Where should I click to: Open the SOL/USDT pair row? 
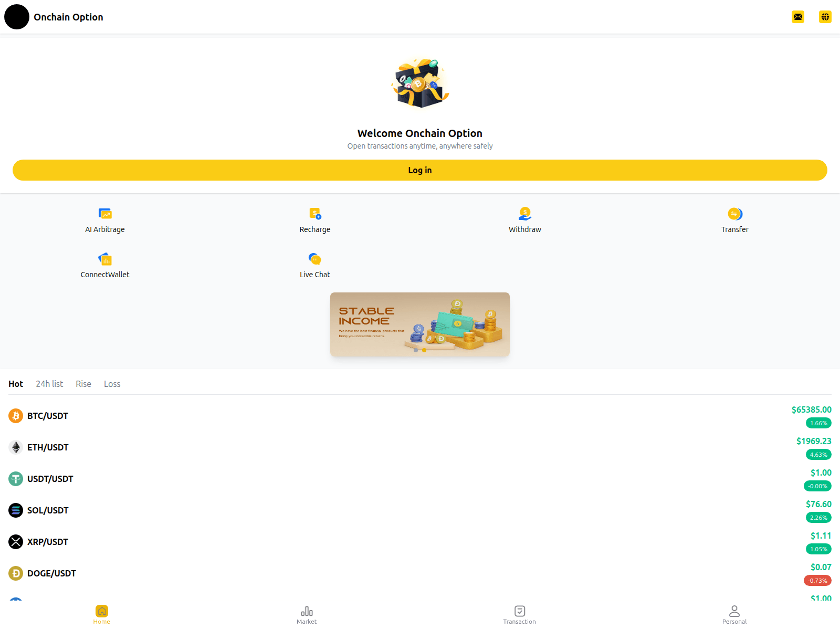click(x=420, y=510)
